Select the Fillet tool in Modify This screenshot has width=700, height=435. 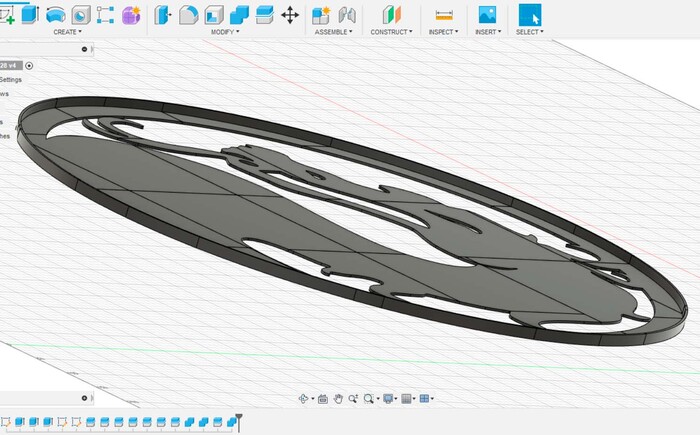[x=188, y=15]
